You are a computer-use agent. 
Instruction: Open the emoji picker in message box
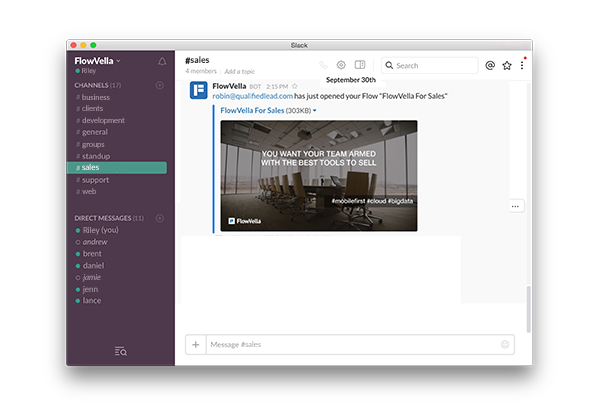(x=505, y=344)
